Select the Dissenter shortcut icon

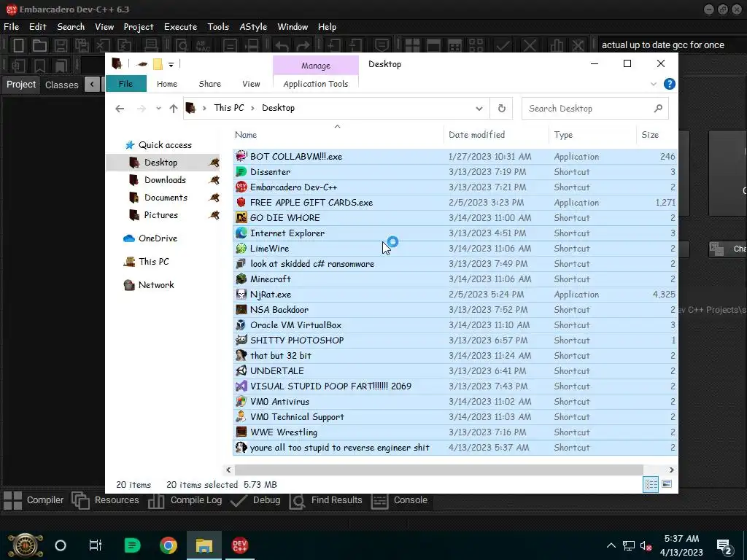(x=241, y=172)
